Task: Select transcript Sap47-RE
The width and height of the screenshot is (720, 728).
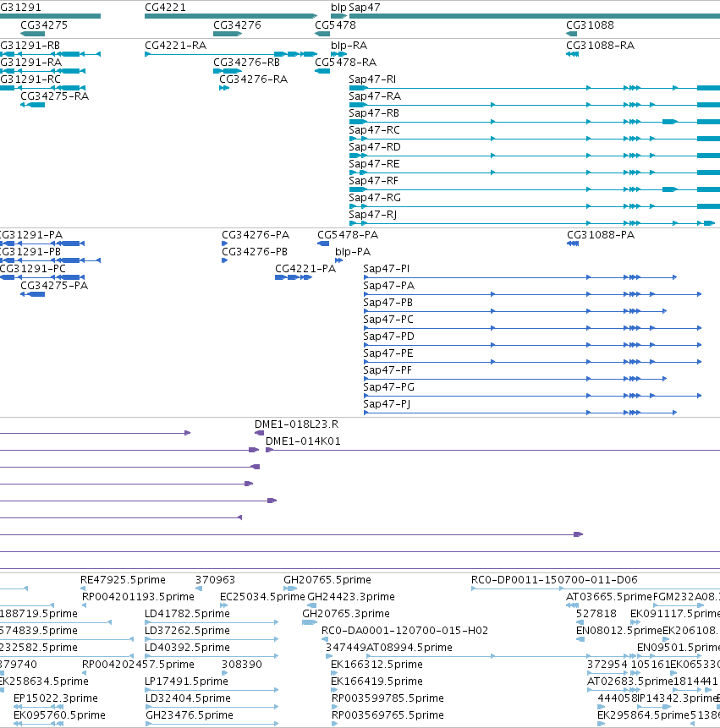Action: pyautogui.click(x=374, y=164)
